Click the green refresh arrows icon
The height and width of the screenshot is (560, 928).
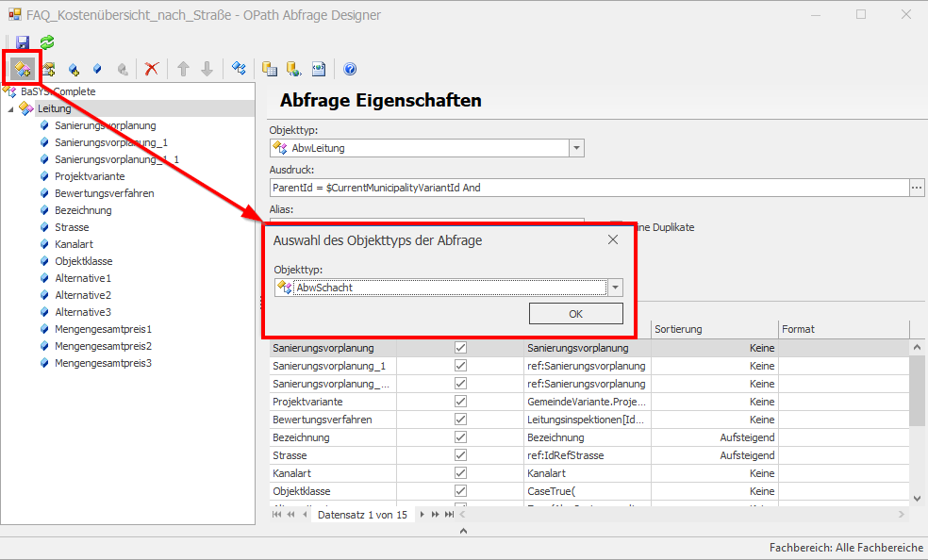tap(46, 42)
